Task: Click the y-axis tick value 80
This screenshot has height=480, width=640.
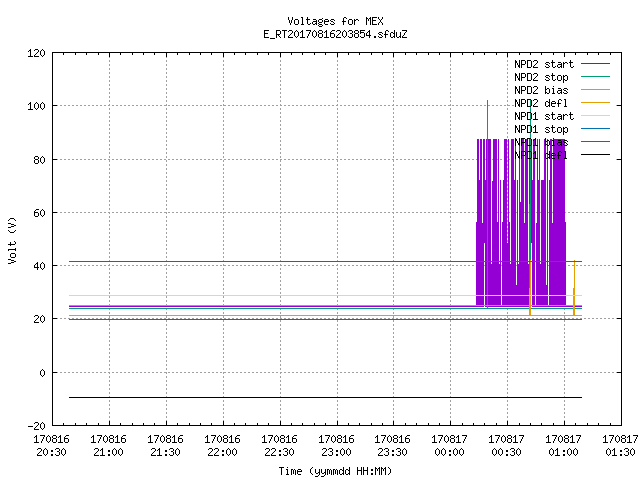Action: tap(39, 160)
